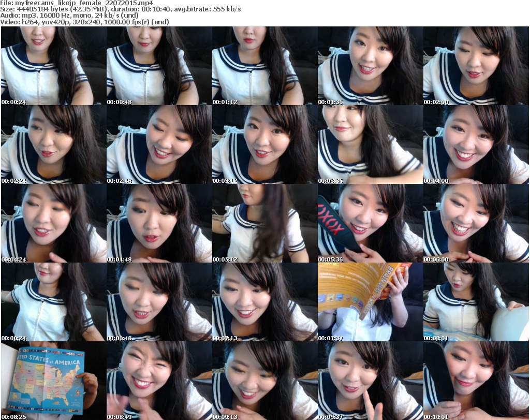
Task: Select the thumbnail at 00:03:36
Action: pos(370,144)
